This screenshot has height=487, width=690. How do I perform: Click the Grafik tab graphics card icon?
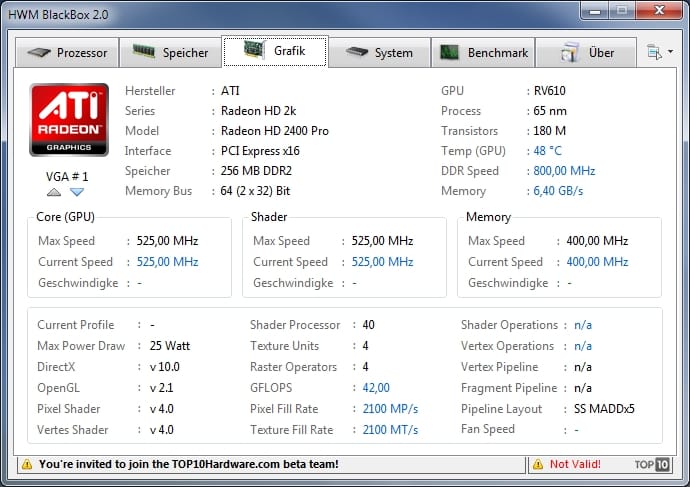254,50
